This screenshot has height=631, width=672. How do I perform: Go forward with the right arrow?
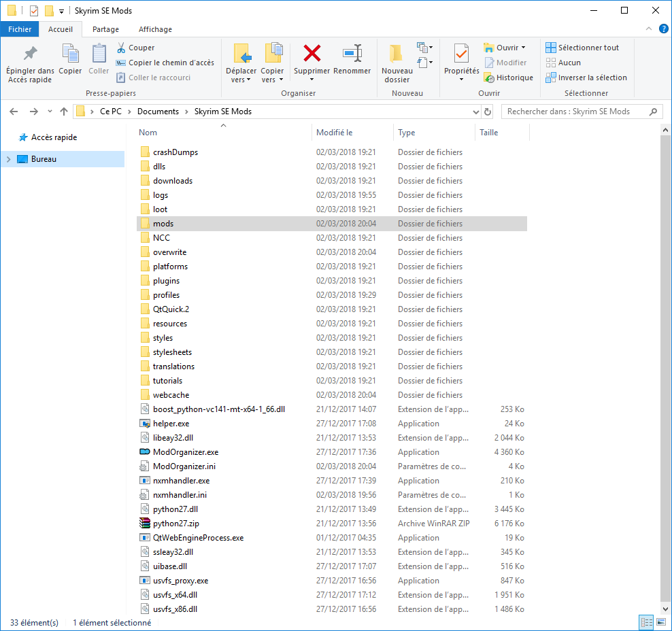pyautogui.click(x=34, y=112)
